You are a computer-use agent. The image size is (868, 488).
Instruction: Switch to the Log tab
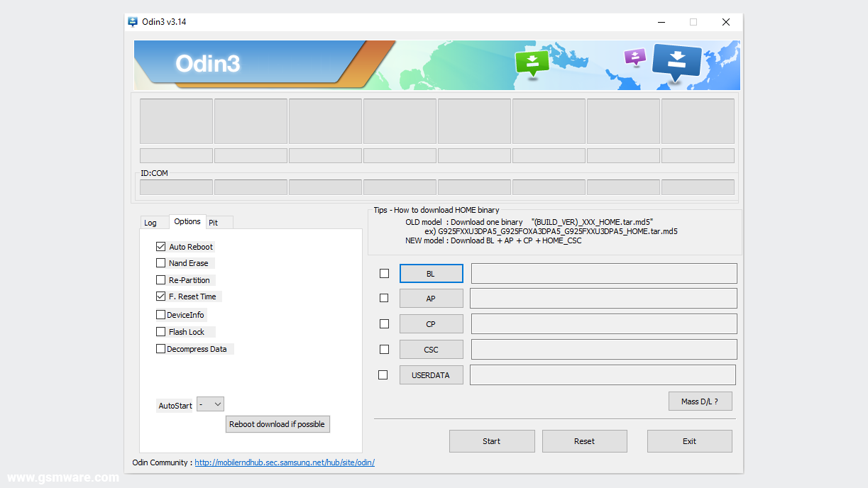click(x=152, y=222)
